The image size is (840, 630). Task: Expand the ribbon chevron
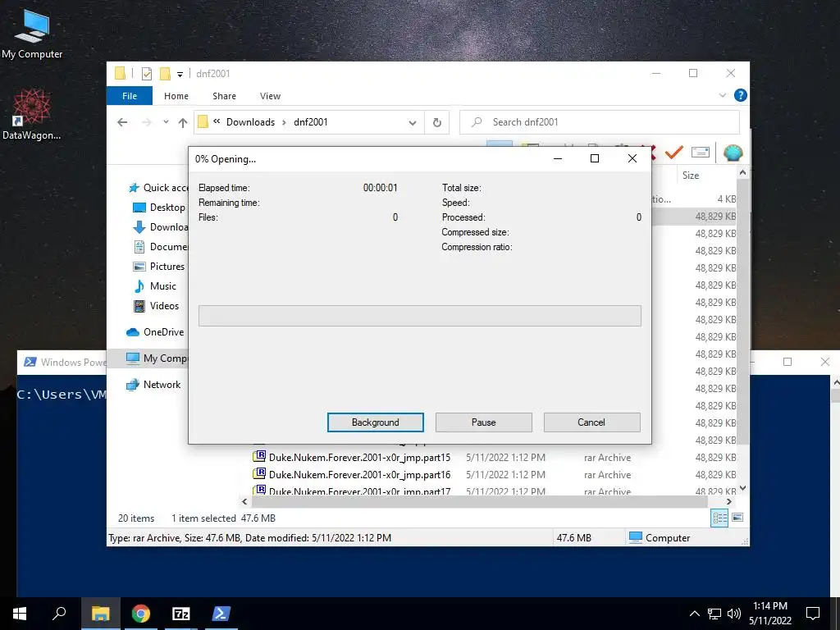coord(723,95)
